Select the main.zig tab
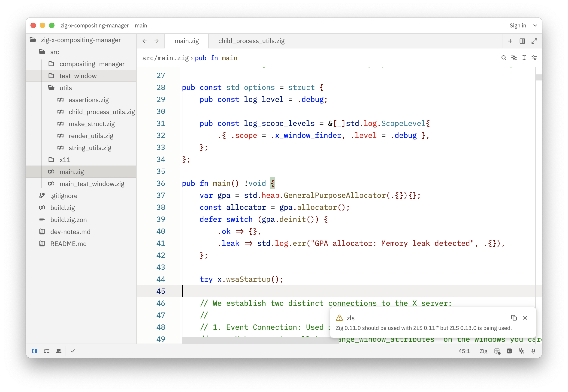The height and width of the screenshot is (392, 568). tap(187, 41)
